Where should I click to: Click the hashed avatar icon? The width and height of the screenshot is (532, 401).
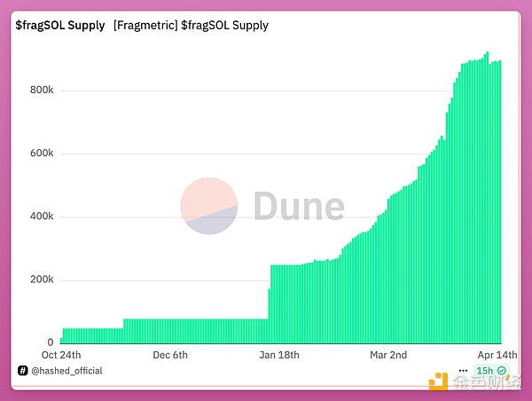(x=21, y=371)
